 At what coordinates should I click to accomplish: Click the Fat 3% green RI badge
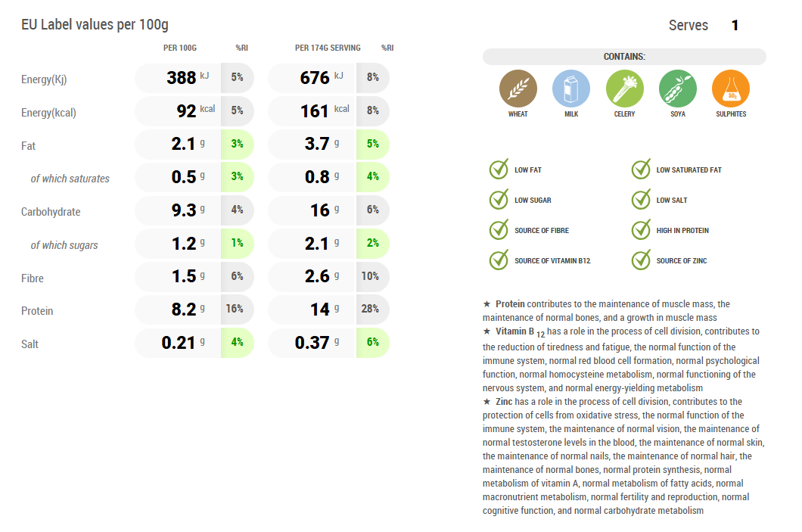[x=237, y=144]
